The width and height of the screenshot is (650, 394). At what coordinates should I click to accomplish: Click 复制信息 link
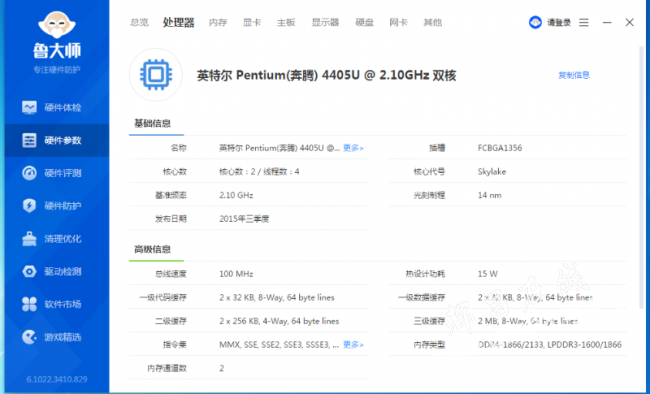(574, 75)
